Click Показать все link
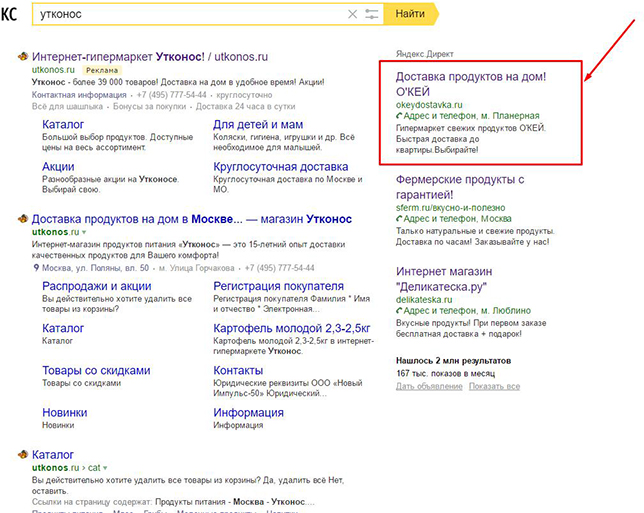644x513 pixels. point(494,386)
